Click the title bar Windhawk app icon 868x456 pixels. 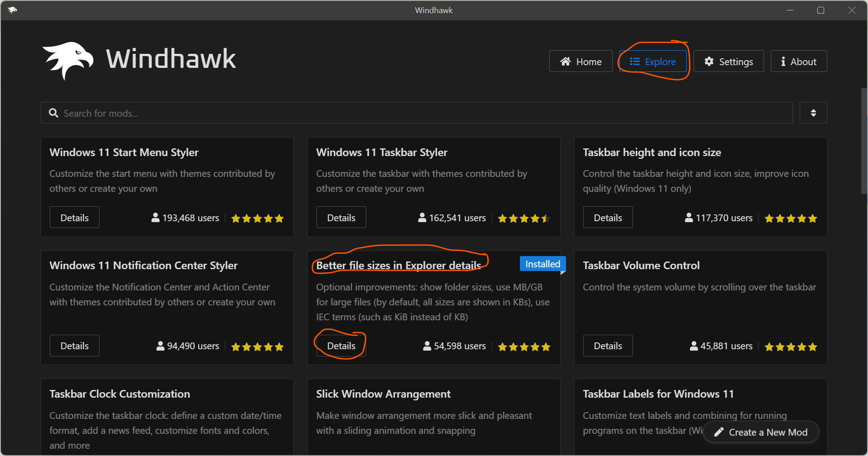[x=12, y=10]
